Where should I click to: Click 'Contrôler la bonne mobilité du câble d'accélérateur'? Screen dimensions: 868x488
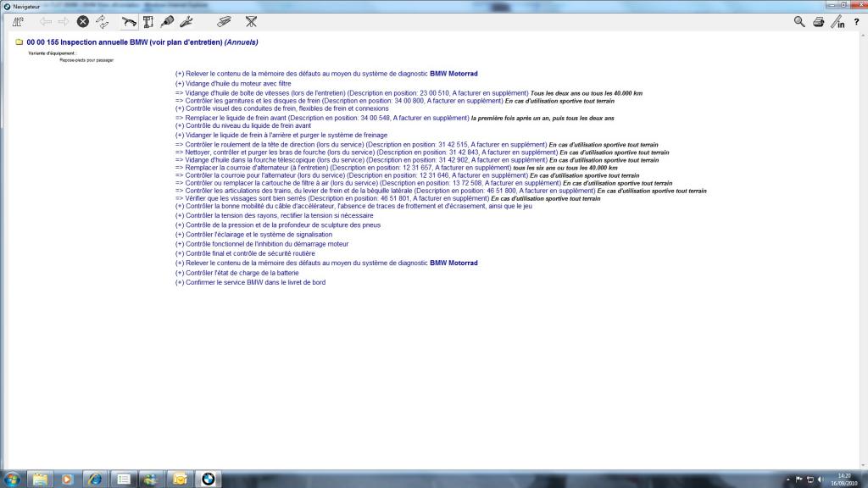(353, 206)
